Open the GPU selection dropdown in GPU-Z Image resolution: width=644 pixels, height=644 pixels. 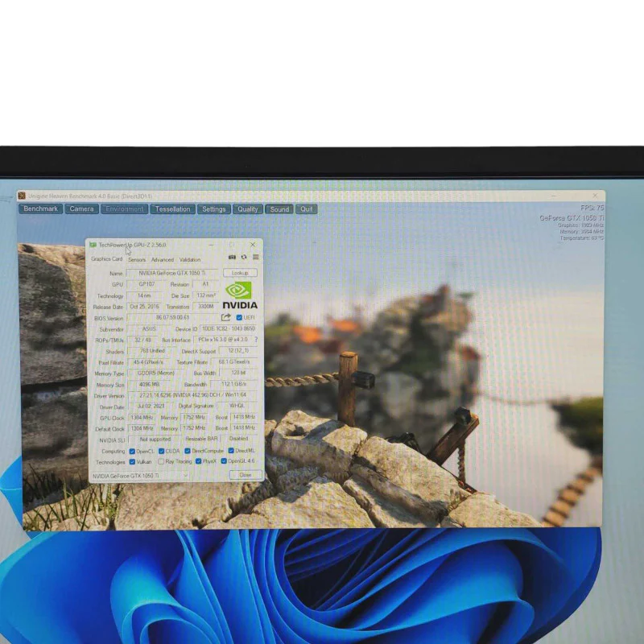click(x=139, y=476)
